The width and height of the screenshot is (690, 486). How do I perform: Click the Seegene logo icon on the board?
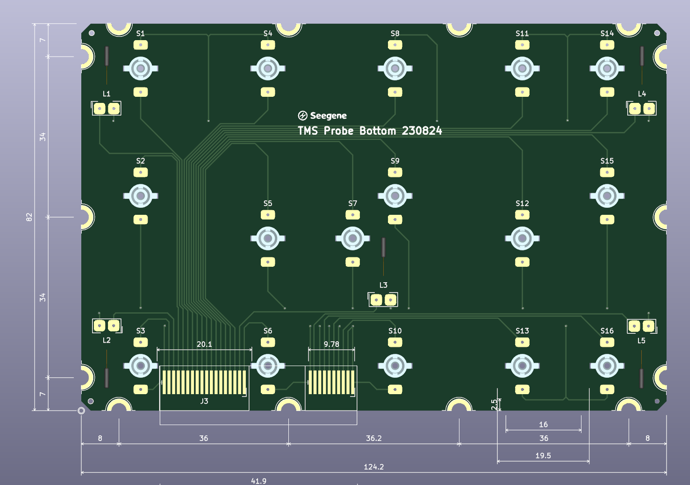tap(303, 116)
